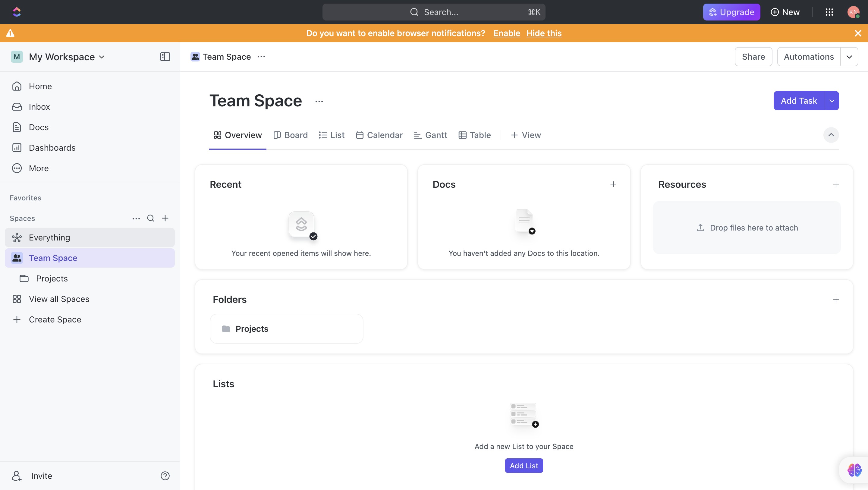Viewport: 868px width, 490px height.
Task: Add a resource with plus icon
Action: tap(836, 184)
